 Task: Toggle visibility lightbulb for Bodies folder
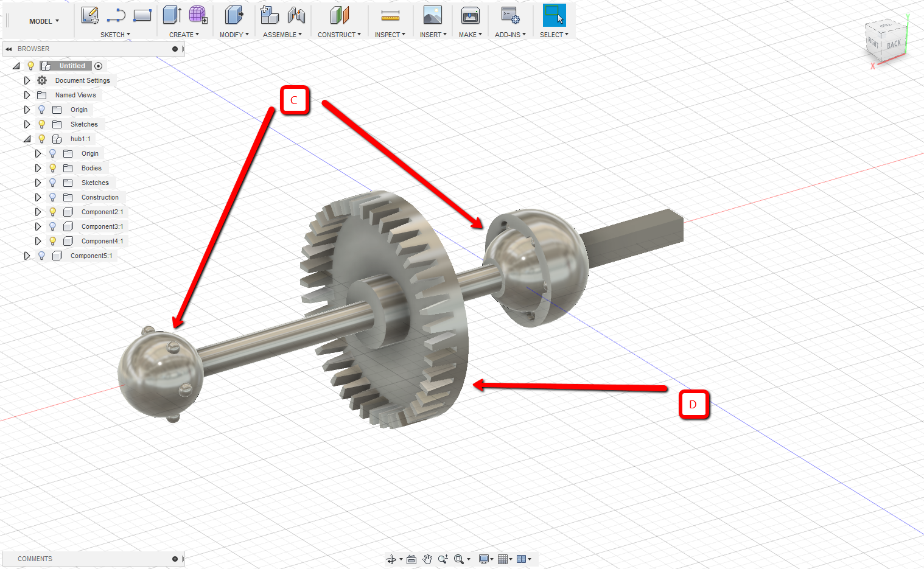click(52, 168)
